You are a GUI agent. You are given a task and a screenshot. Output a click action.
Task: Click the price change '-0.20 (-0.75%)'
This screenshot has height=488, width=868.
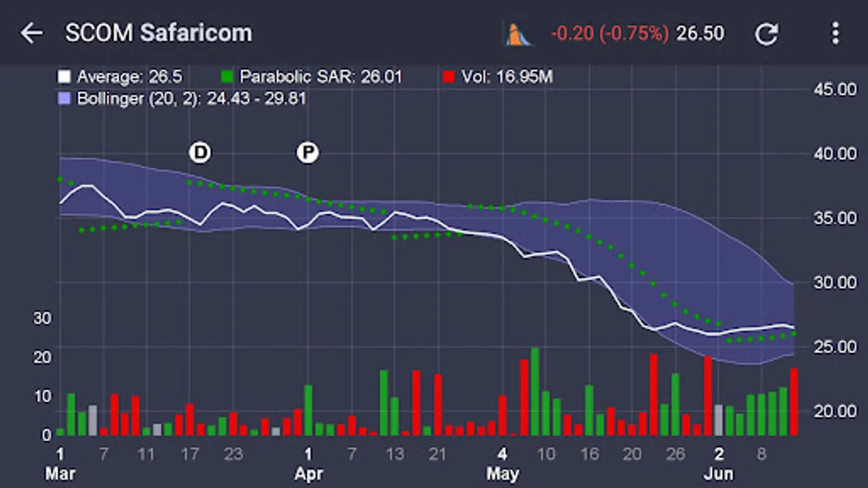coord(610,34)
